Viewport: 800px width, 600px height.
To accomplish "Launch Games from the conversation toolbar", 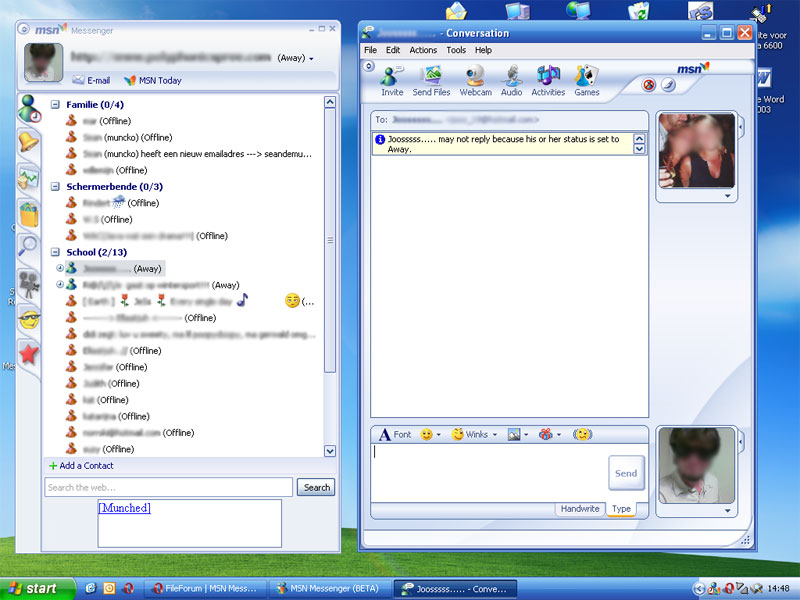I will [586, 78].
